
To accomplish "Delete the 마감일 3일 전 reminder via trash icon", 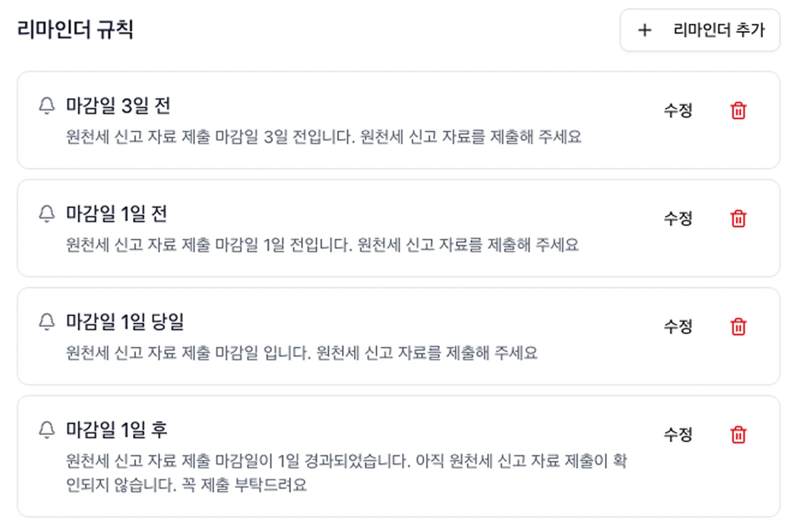I will [738, 110].
